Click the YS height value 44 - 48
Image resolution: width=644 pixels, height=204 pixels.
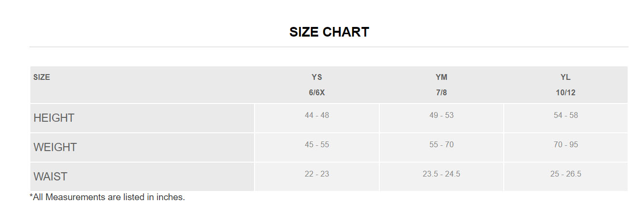coord(317,115)
